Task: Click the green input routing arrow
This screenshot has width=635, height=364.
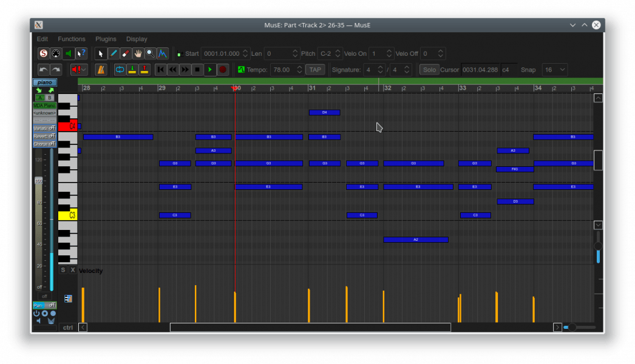Action: pos(39,90)
